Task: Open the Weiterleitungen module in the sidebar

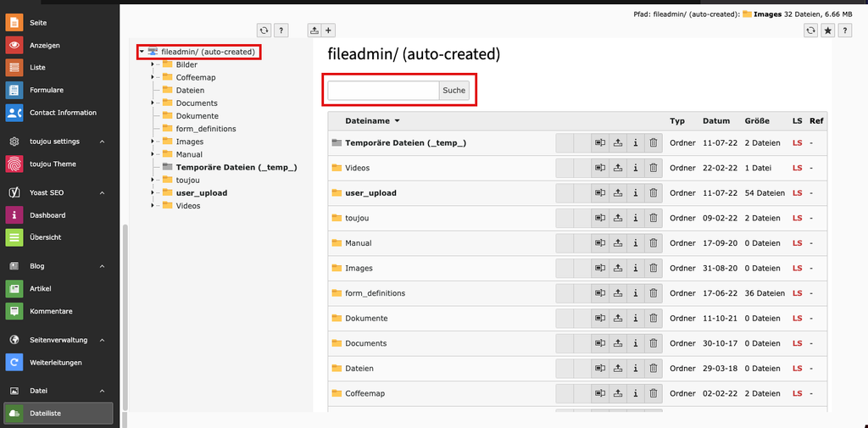Action: pyautogui.click(x=55, y=363)
